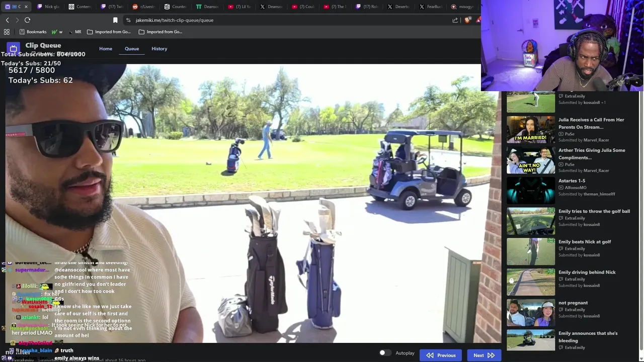Switch to the '(7) Coul' YouTube tab
Image resolution: width=644 pixels, height=362 pixels.
pyautogui.click(x=304, y=7)
